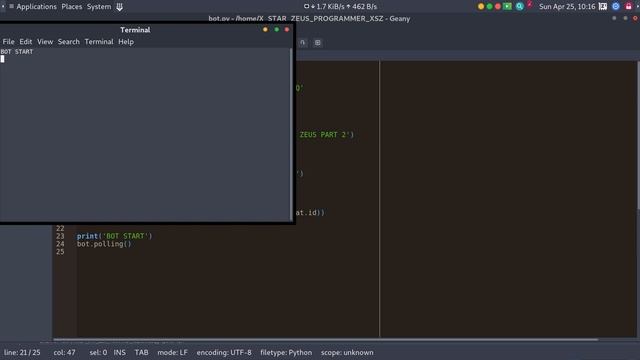This screenshot has height=360, width=640.
Task: Click line number 25 in Geany margin
Action: (x=60, y=252)
